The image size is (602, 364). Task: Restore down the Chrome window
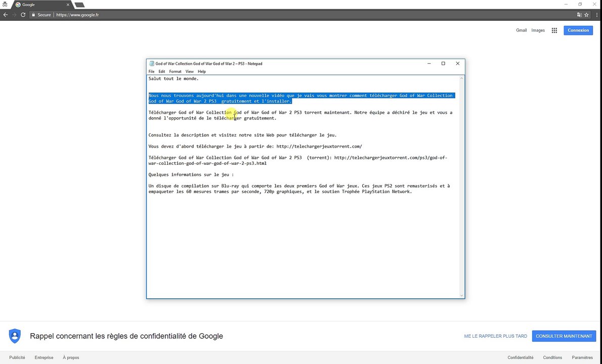point(580,4)
